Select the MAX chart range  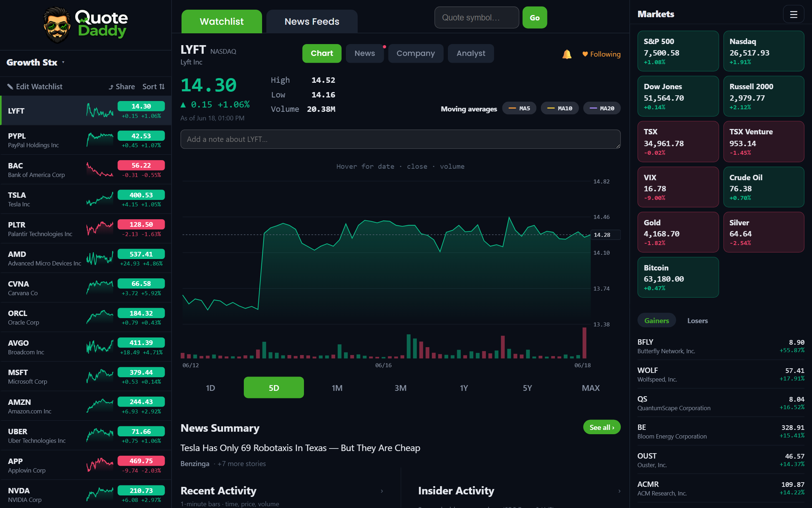click(x=591, y=388)
